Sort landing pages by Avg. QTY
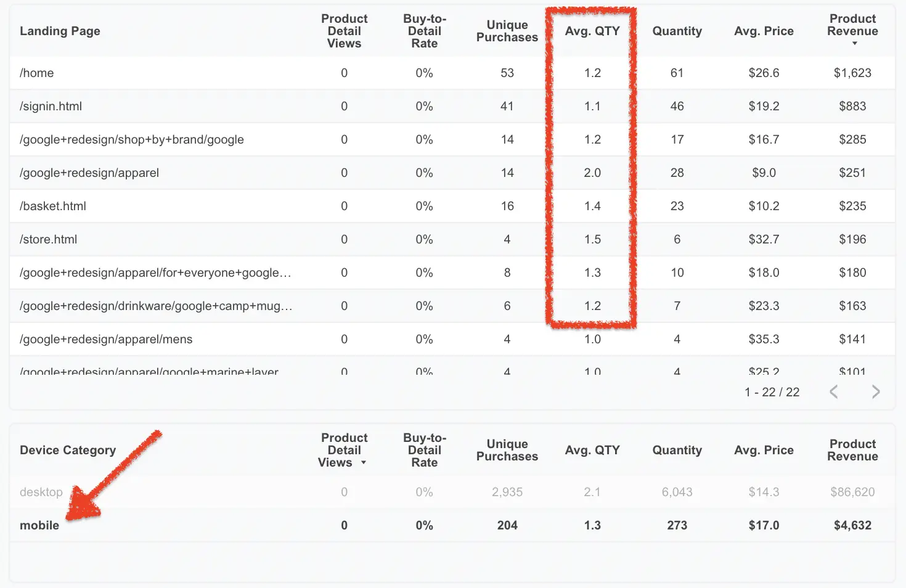906x588 pixels. click(592, 31)
